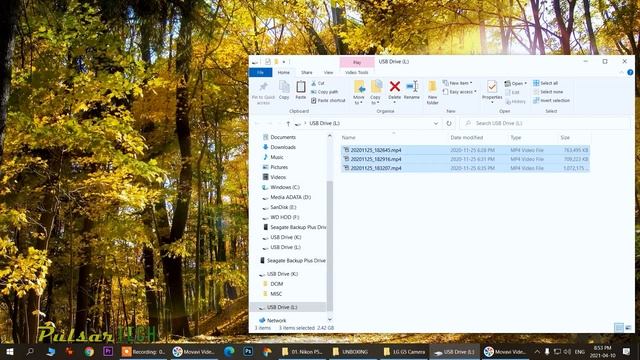Open the Move to dropdown

359,93
